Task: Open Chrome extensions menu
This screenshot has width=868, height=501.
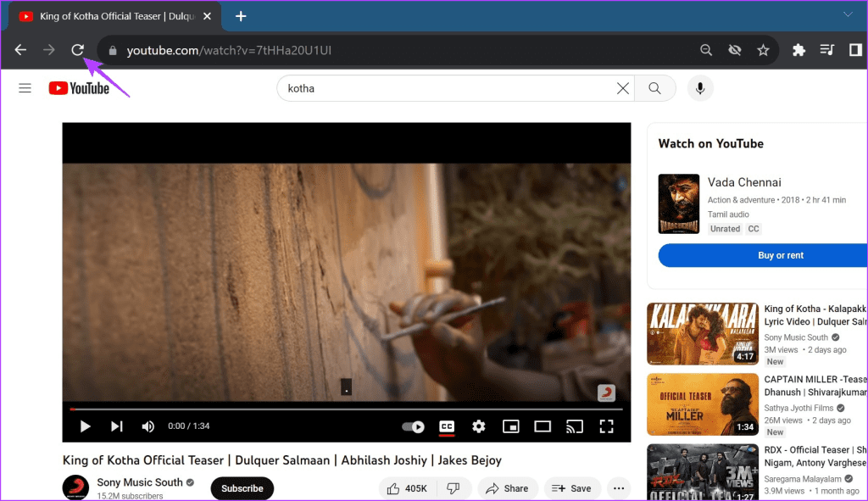Action: pyautogui.click(x=798, y=49)
